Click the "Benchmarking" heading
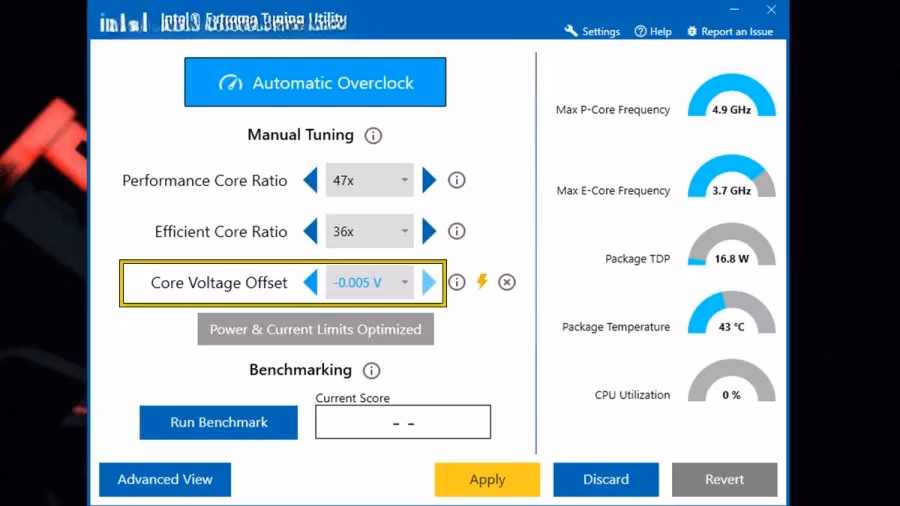This screenshot has height=506, width=900. click(300, 370)
